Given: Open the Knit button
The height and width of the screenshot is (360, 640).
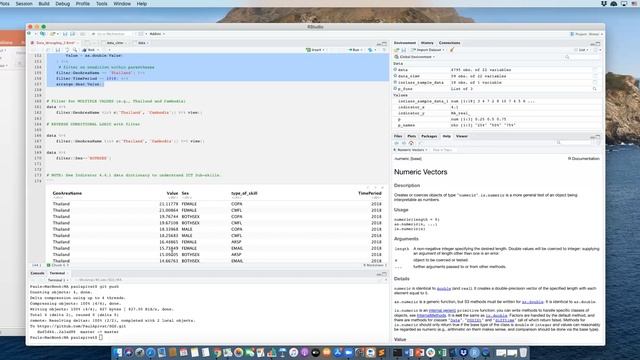Looking at the screenshot, I should point(89,50).
